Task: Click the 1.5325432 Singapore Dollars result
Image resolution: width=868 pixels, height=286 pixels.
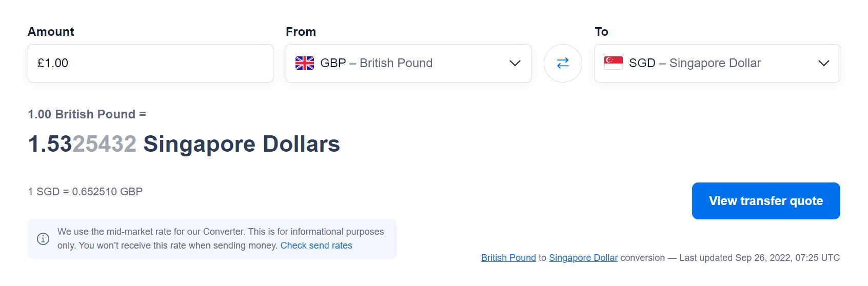Action: click(184, 144)
